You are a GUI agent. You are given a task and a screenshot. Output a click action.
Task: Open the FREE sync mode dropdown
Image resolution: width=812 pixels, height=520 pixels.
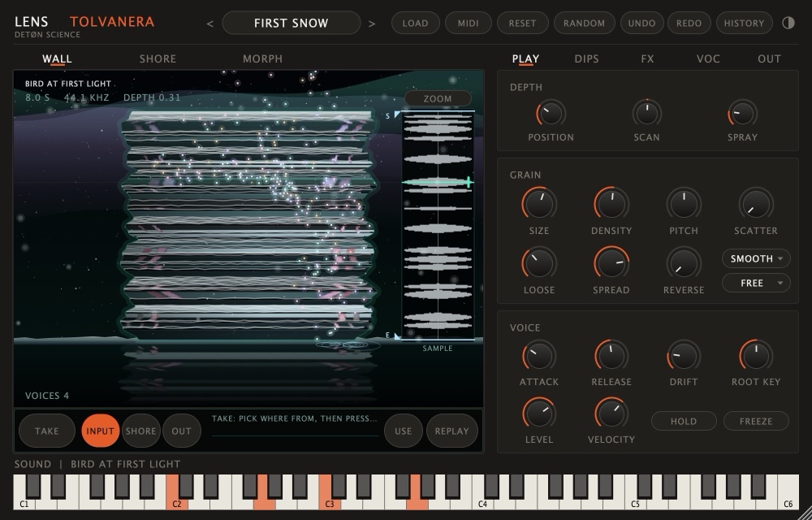[756, 283]
